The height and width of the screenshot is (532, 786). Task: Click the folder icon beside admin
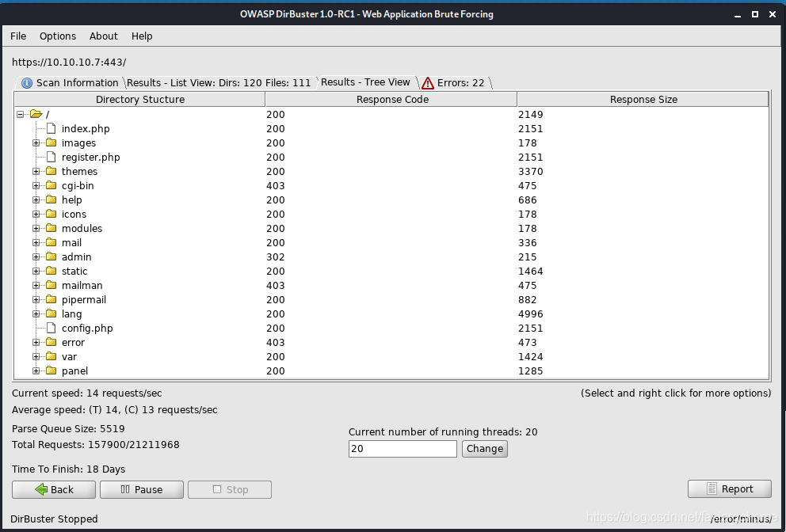point(51,257)
